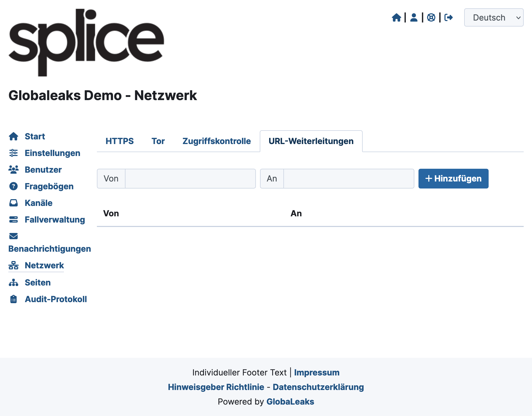Open the Datenschutzerklärung footer link
Image resolution: width=532 pixels, height=416 pixels.
(318, 387)
